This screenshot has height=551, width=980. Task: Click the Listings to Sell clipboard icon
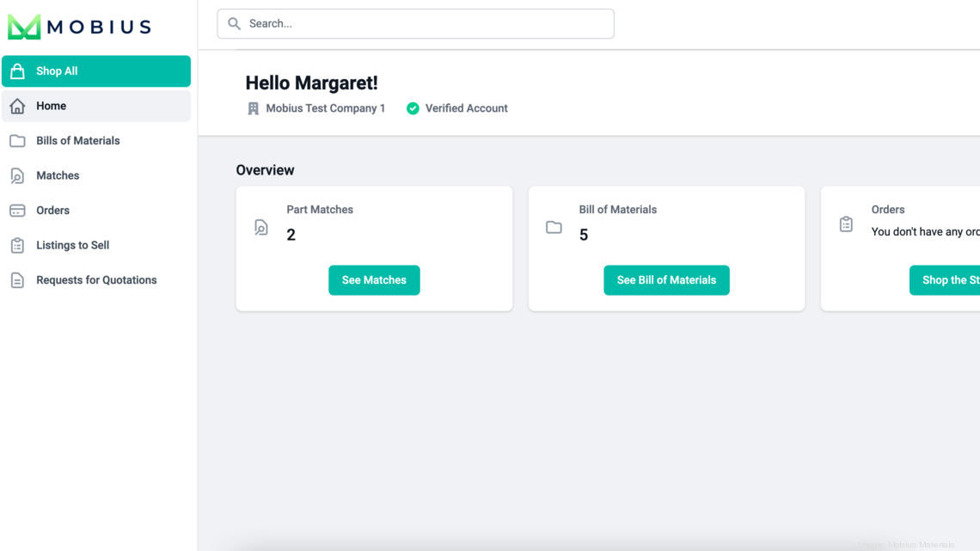coord(17,245)
